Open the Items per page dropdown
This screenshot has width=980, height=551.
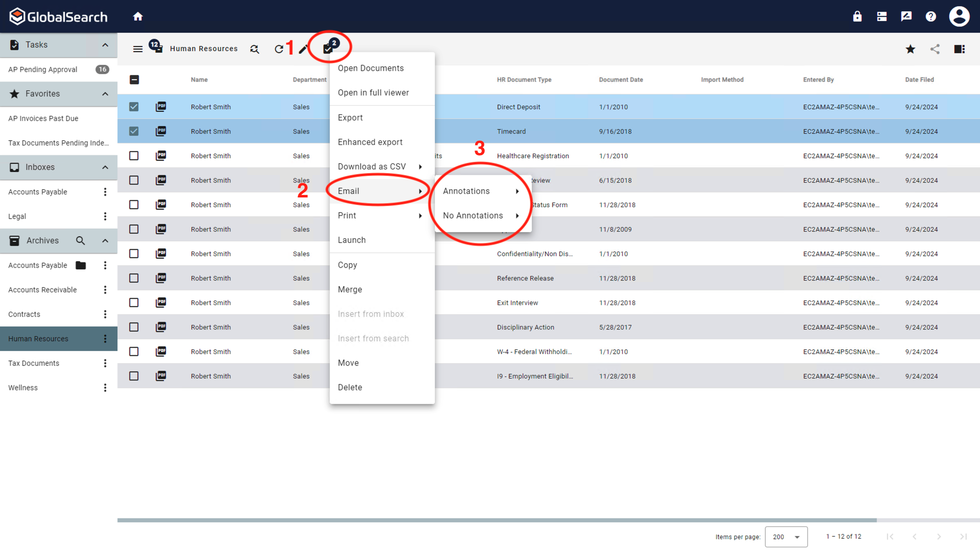pos(786,537)
